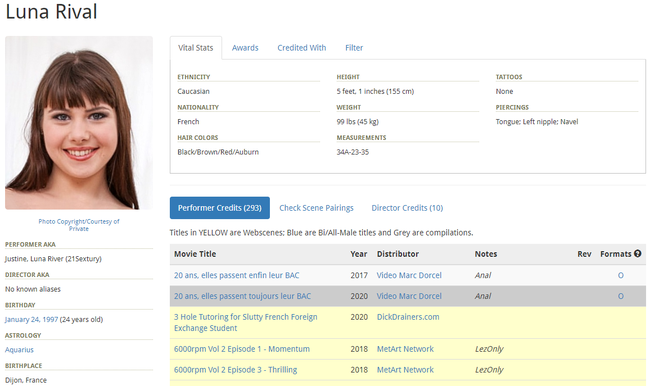The image size is (650, 386).
Task: Open the Aquarius astrology link
Action: click(x=19, y=350)
